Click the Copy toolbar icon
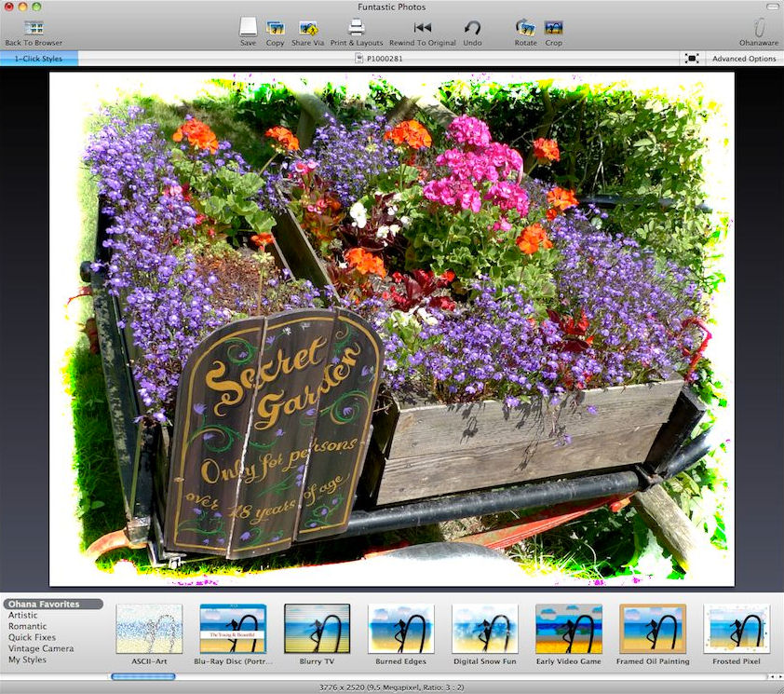 (275, 28)
